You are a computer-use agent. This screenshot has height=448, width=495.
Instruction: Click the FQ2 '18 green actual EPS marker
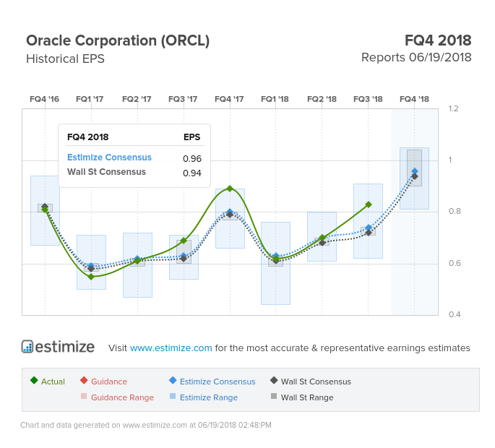322,238
